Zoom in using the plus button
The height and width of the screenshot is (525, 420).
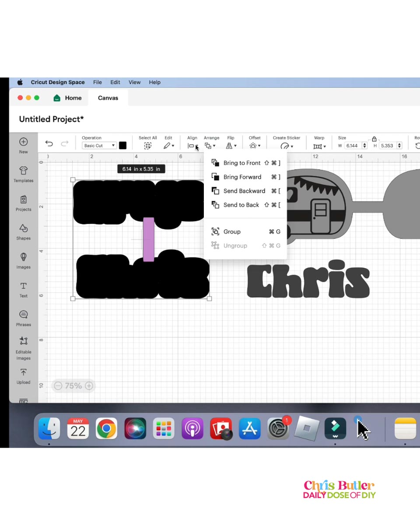(89, 385)
